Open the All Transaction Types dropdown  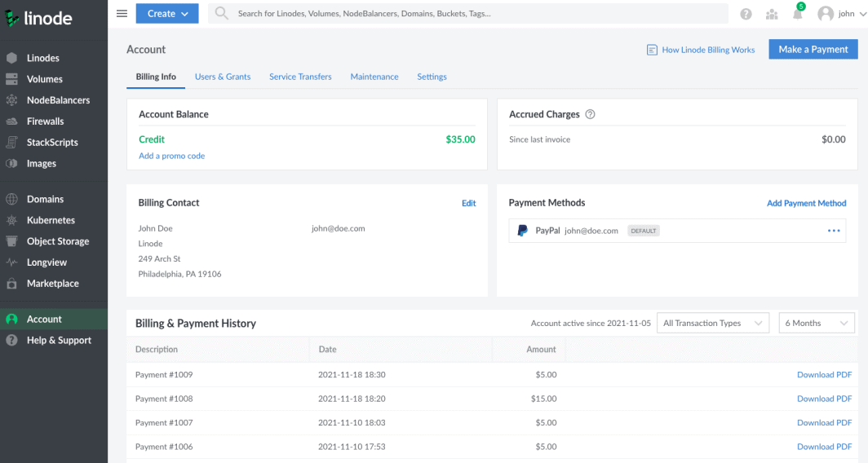click(713, 324)
